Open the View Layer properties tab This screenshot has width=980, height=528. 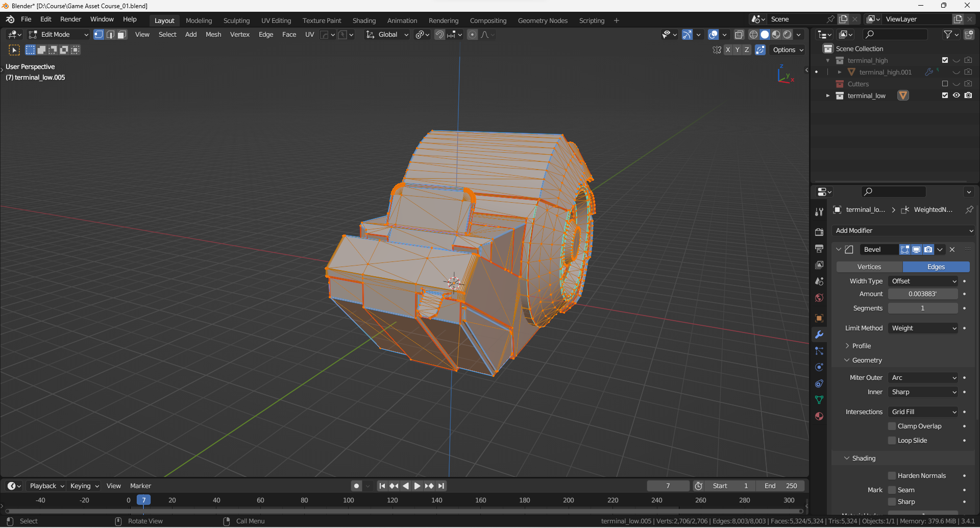coord(819,265)
